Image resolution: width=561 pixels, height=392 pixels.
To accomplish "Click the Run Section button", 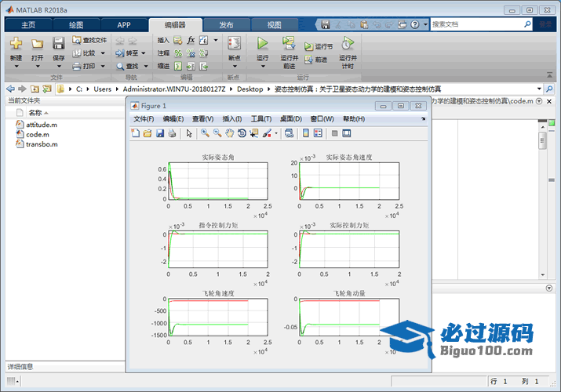I will [x=319, y=46].
